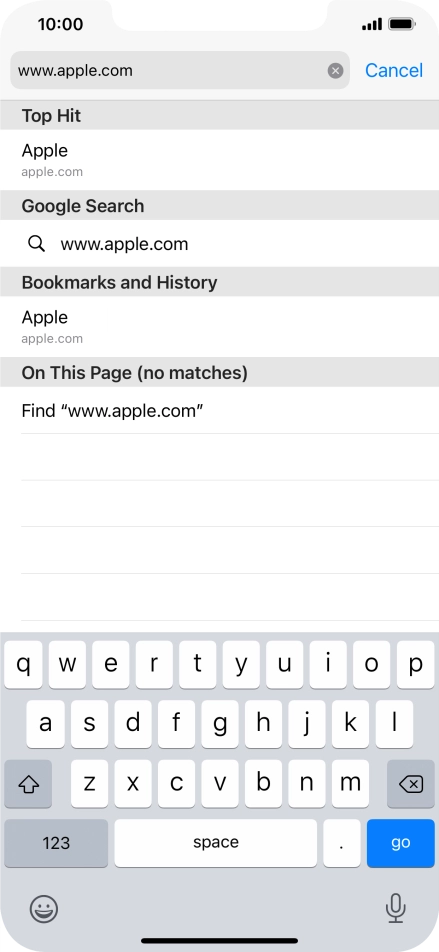The image size is (439, 952).
Task: Clear the address bar text with the X icon
Action: point(335,71)
